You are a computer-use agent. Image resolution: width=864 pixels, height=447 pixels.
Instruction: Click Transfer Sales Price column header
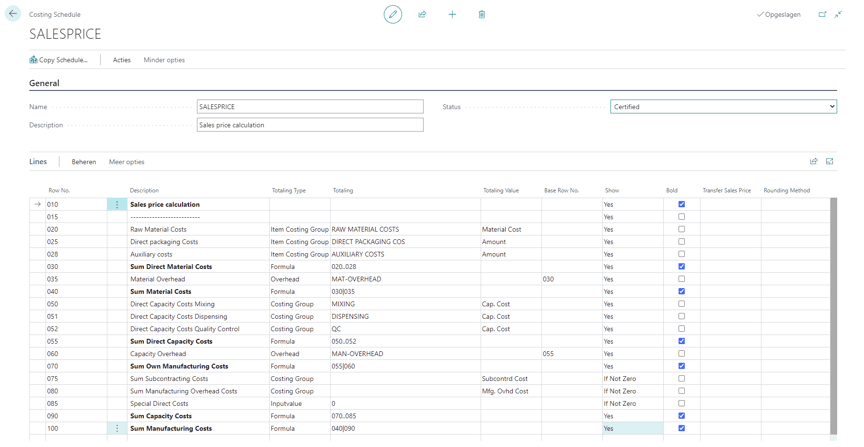click(727, 190)
